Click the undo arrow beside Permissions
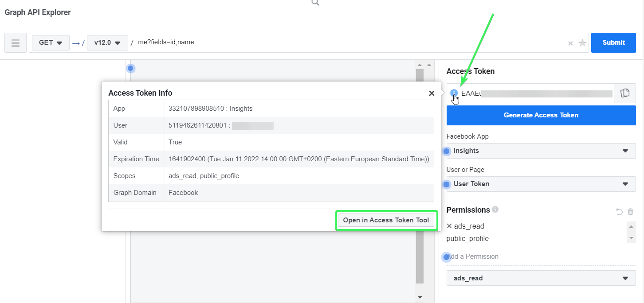644x303 pixels. coord(619,211)
